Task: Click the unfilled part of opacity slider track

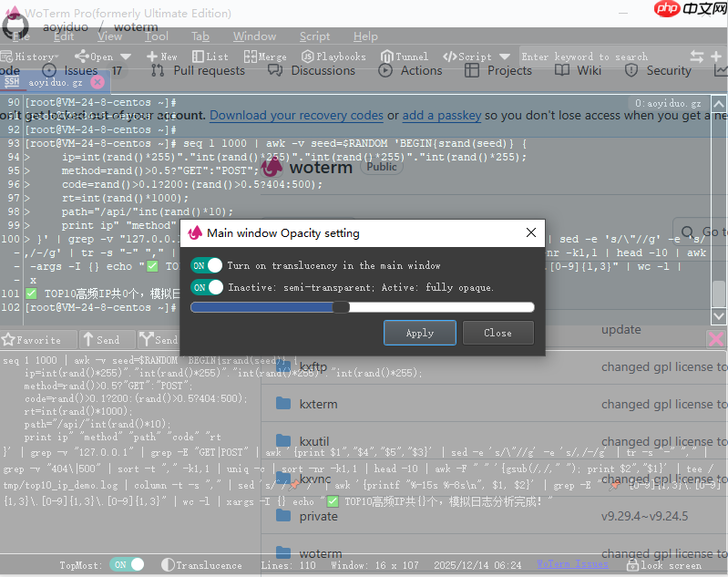Action: (441, 307)
